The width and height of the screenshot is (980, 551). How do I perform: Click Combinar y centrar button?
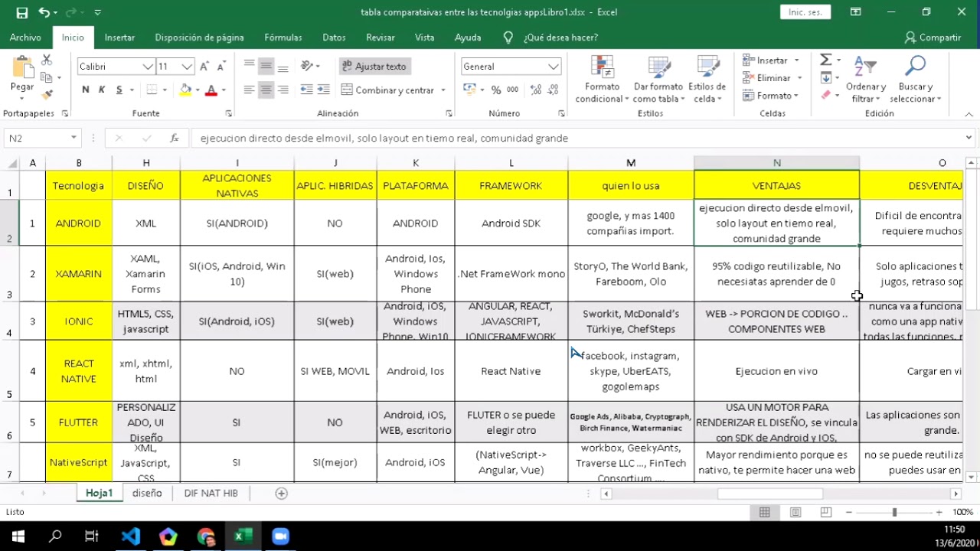coord(388,90)
